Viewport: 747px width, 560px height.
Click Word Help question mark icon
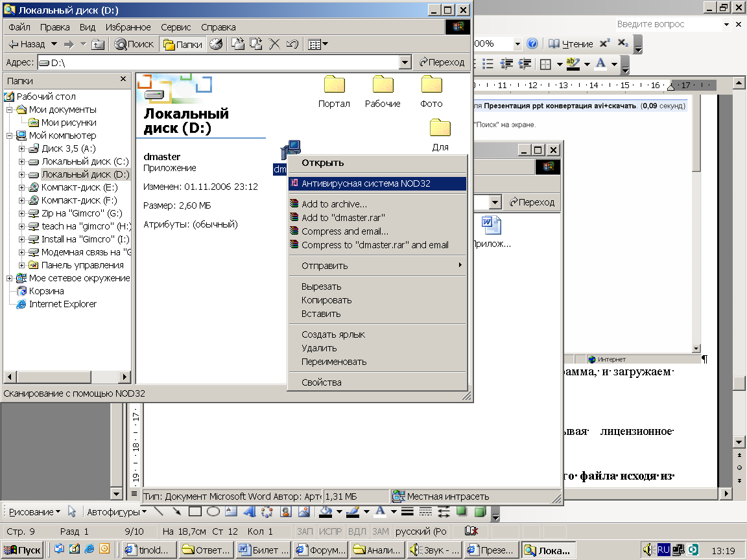532,44
